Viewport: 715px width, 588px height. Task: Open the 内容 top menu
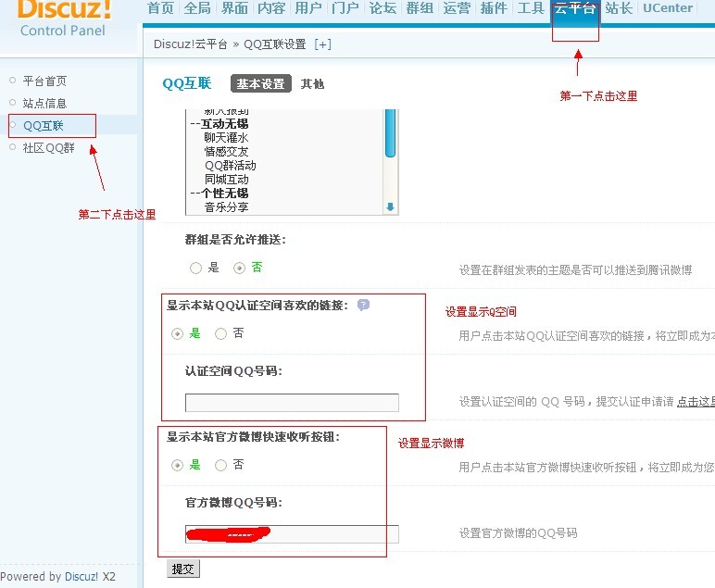271,8
